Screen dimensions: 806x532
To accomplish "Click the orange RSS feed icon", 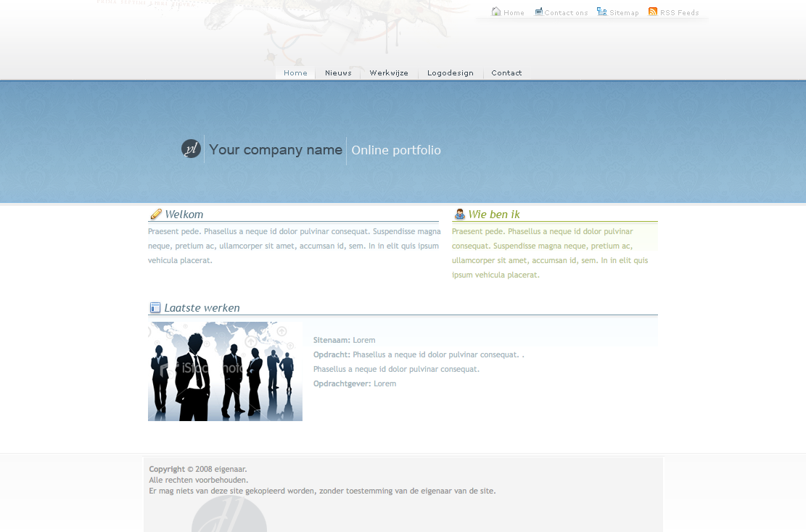I will pyautogui.click(x=653, y=12).
